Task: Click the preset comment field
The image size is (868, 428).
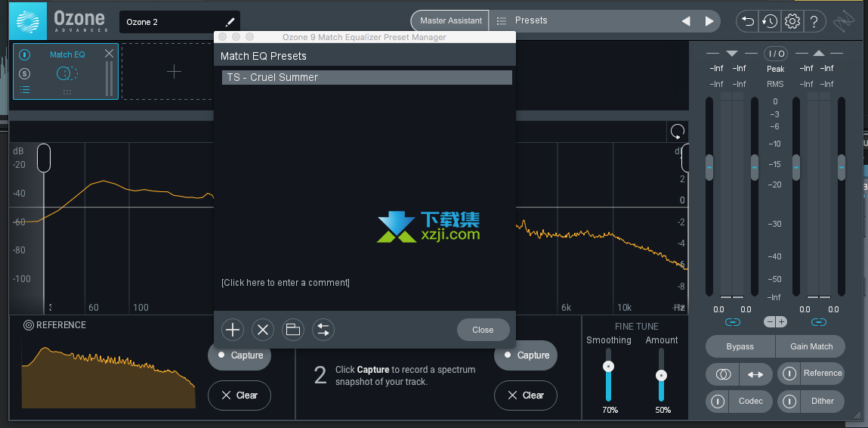Action: pos(286,283)
